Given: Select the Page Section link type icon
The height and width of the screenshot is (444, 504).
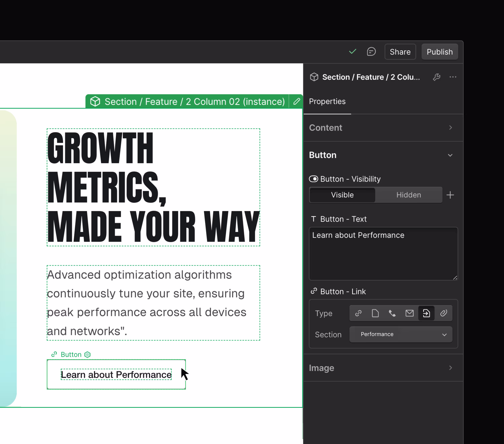Looking at the screenshot, I should pos(426,313).
